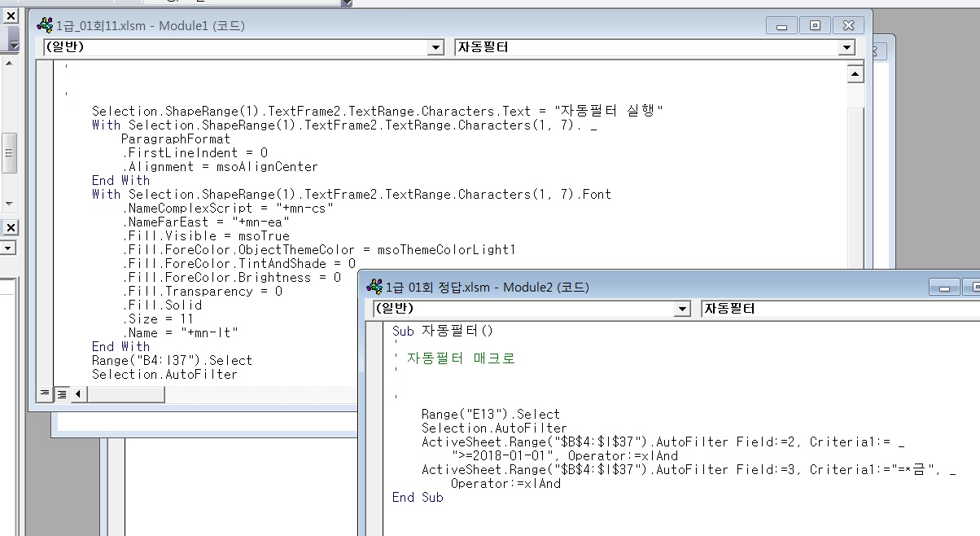This screenshot has height=536, width=980.
Task: Activate the Module2 window title bar
Action: click(x=651, y=287)
